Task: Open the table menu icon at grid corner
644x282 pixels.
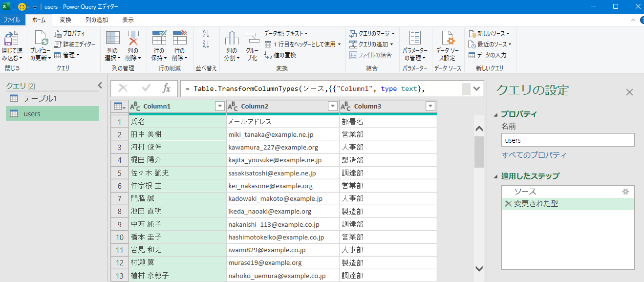Action: (x=119, y=107)
